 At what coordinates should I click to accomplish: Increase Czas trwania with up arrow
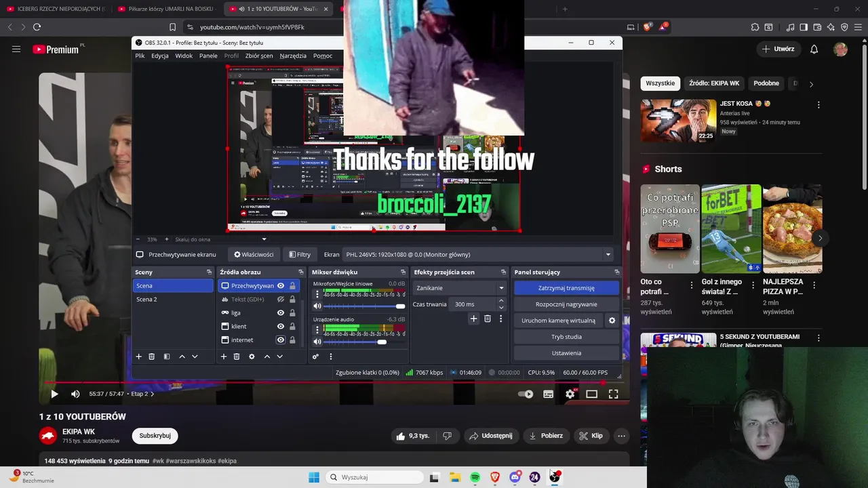coord(501,301)
